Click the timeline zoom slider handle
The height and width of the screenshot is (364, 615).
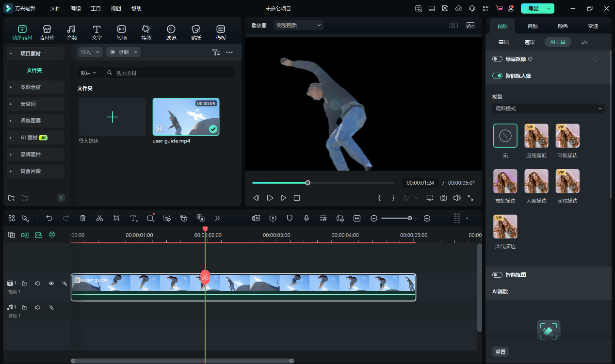[x=410, y=218]
